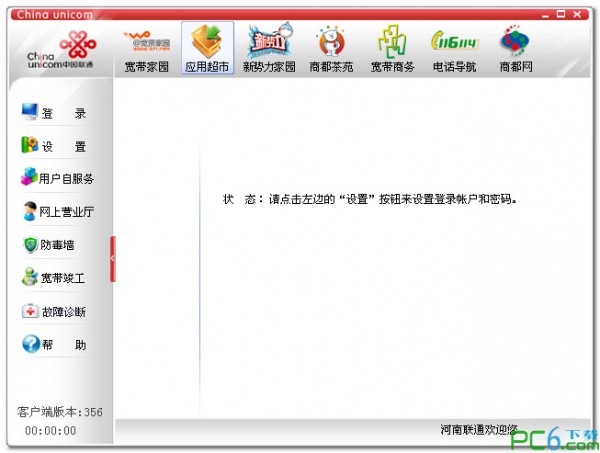Click the 00:00:00 connection timer
This screenshot has width=600, height=453.
[x=51, y=430]
